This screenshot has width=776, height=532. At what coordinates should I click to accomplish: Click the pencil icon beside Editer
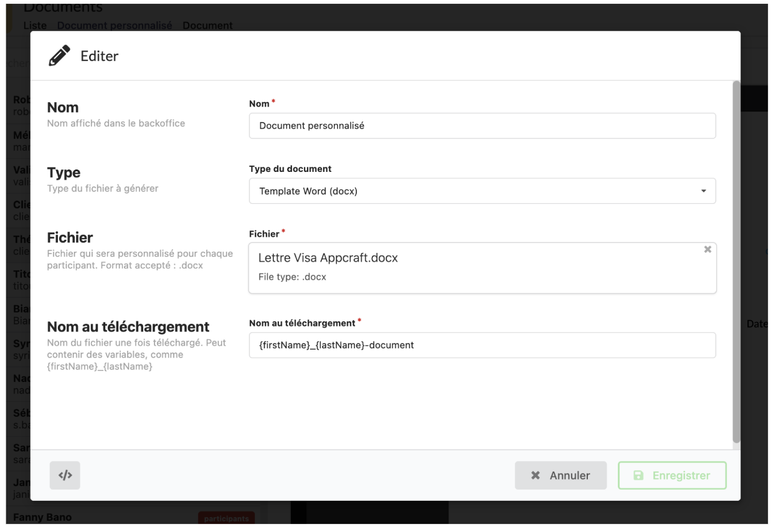(x=59, y=56)
